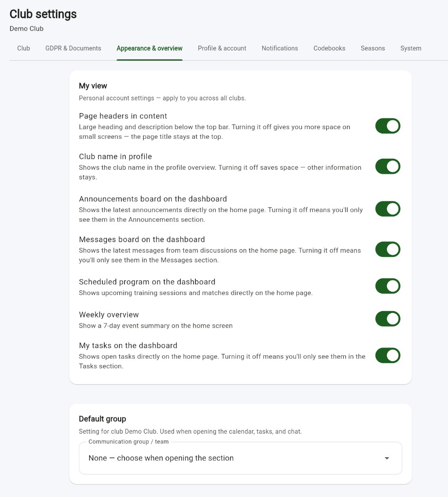Click the Default group section heading
The width and height of the screenshot is (448, 497).
pyautogui.click(x=102, y=419)
